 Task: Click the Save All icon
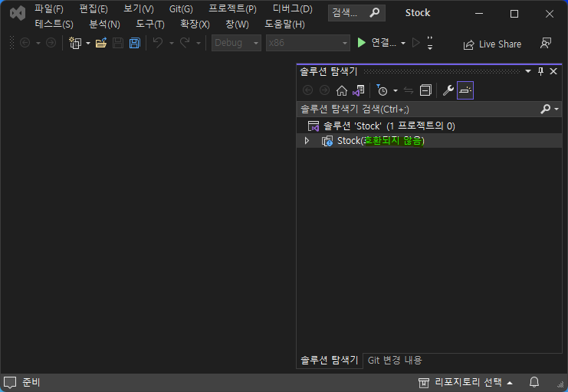pos(135,43)
